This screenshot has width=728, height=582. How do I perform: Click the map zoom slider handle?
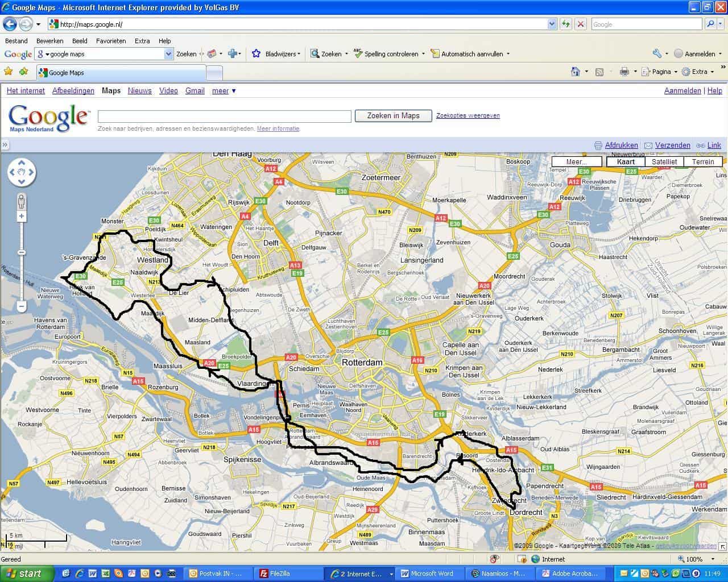(x=22, y=252)
